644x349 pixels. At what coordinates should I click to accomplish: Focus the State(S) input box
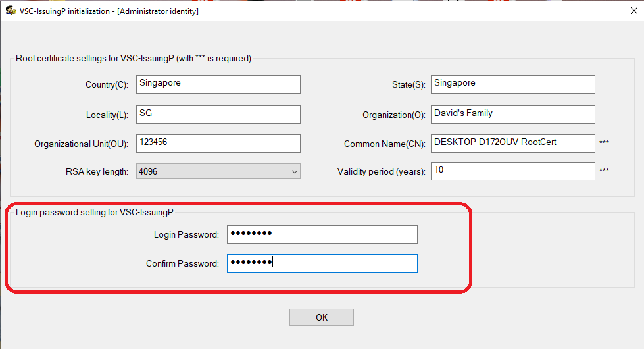512,84
